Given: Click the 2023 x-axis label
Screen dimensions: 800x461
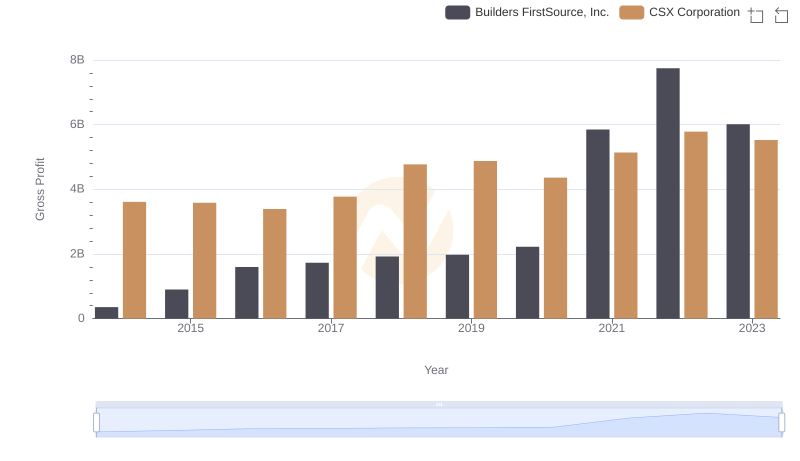Looking at the screenshot, I should coord(752,328).
